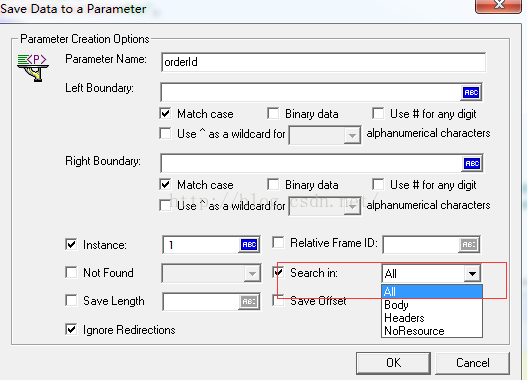Toggle Match case under Left Boundary
528x380 pixels.
coord(165,114)
